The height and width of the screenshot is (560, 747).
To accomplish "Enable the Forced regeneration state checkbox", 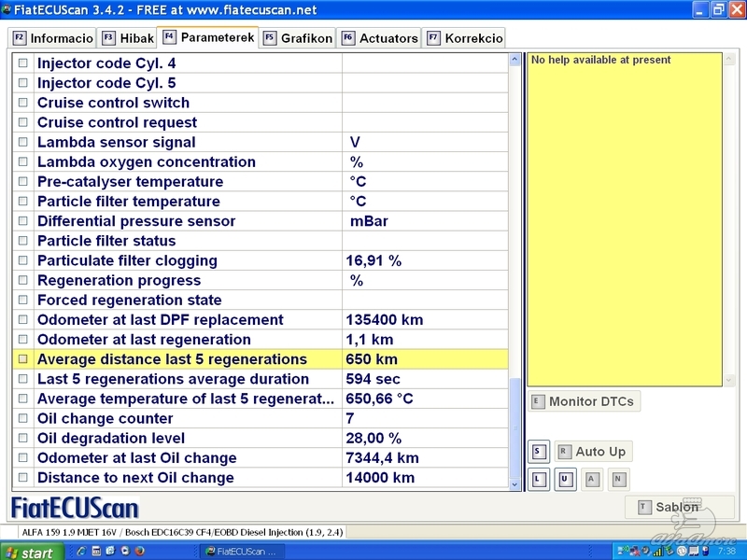I will pyautogui.click(x=22, y=300).
